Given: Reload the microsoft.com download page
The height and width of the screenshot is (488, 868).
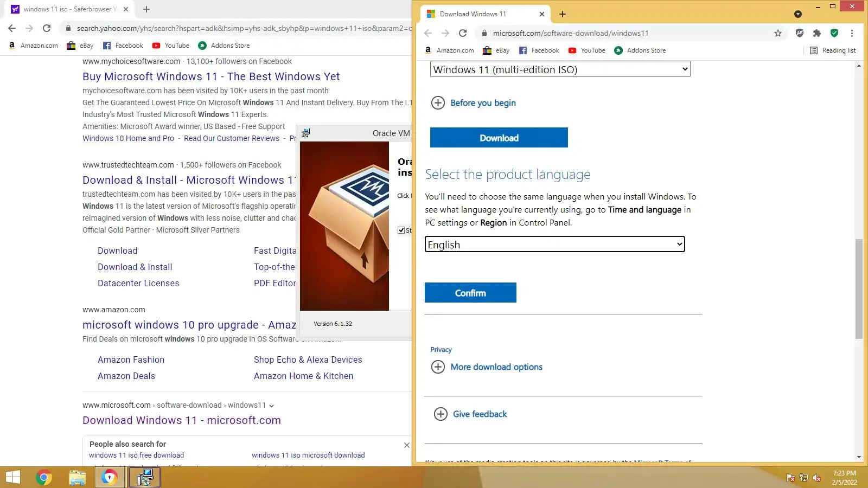Looking at the screenshot, I should (463, 33).
